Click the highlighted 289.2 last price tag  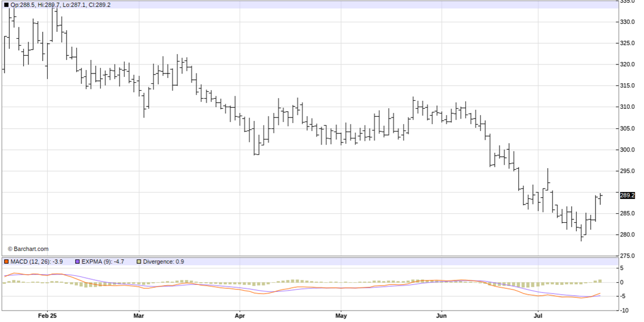pyautogui.click(x=627, y=195)
